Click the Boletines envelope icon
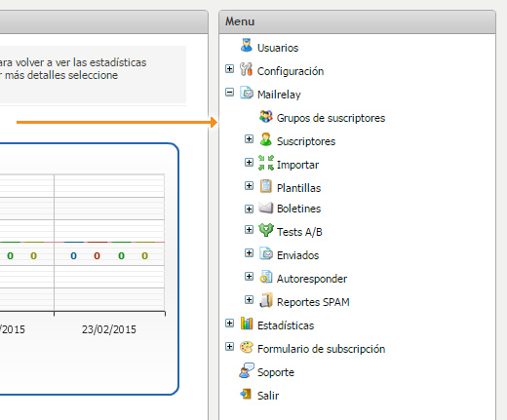507x420 pixels. point(266,208)
